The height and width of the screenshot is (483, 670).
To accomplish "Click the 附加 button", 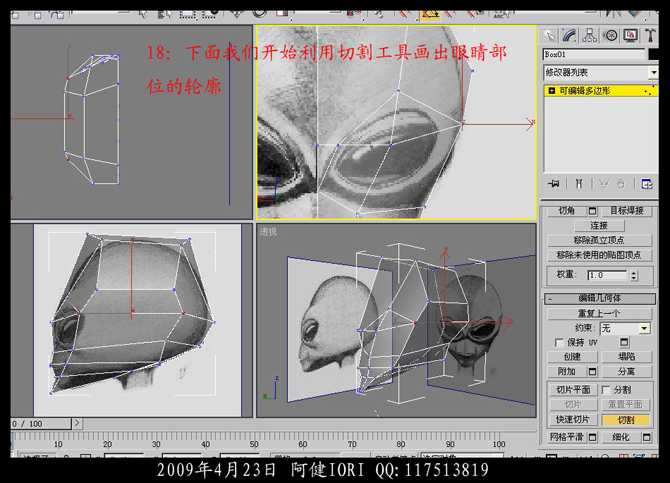I will click(567, 371).
